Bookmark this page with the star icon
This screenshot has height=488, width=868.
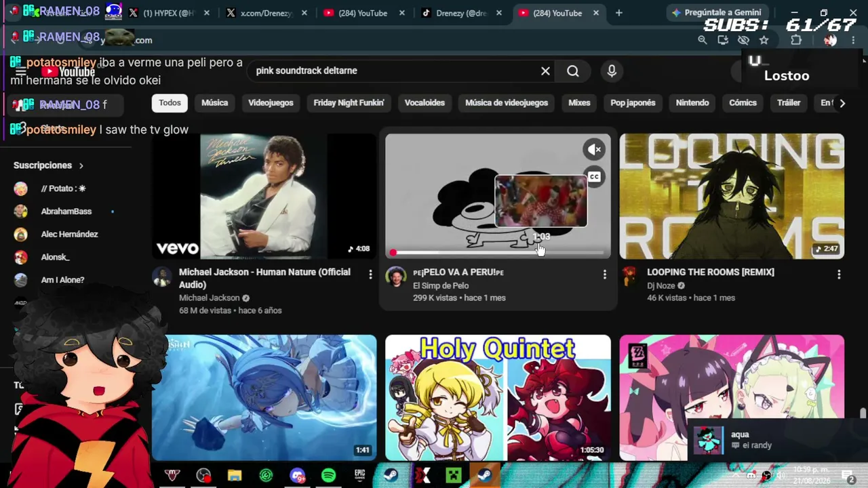(764, 40)
